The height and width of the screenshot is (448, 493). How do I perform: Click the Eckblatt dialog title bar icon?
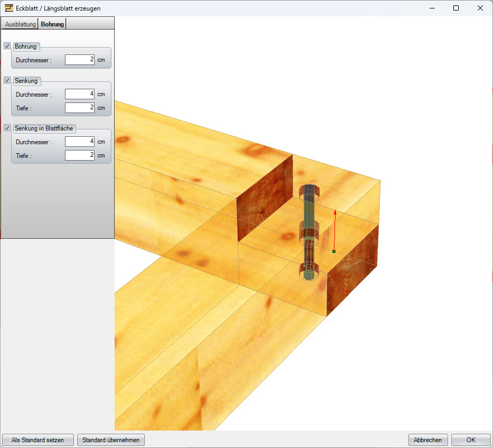8,8
